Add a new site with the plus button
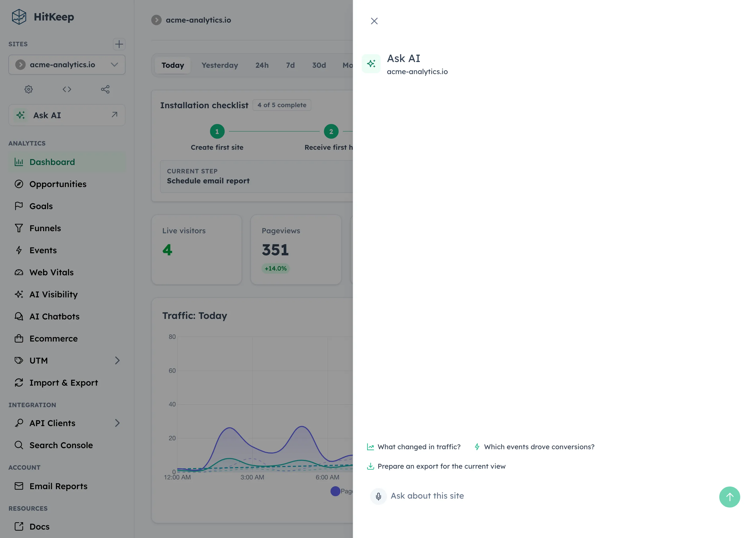This screenshot has height=538, width=756. tap(119, 44)
